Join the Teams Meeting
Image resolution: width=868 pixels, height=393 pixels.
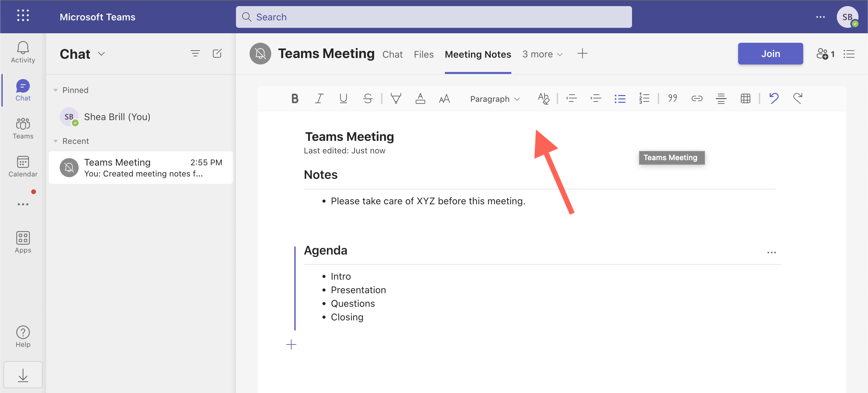(x=770, y=54)
